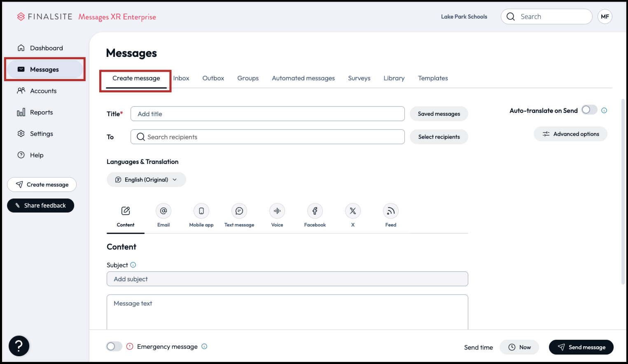Enable the Emergency message switch
The width and height of the screenshot is (628, 364).
[114, 346]
